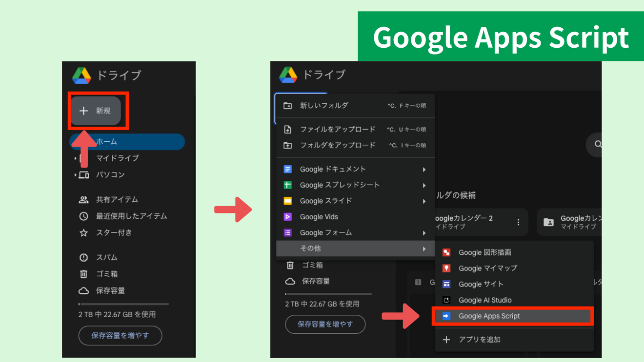The image size is (644, 362).
Task: Click '2 TB 中 22.67 GB を使用' in left panel
Action: pos(117,315)
